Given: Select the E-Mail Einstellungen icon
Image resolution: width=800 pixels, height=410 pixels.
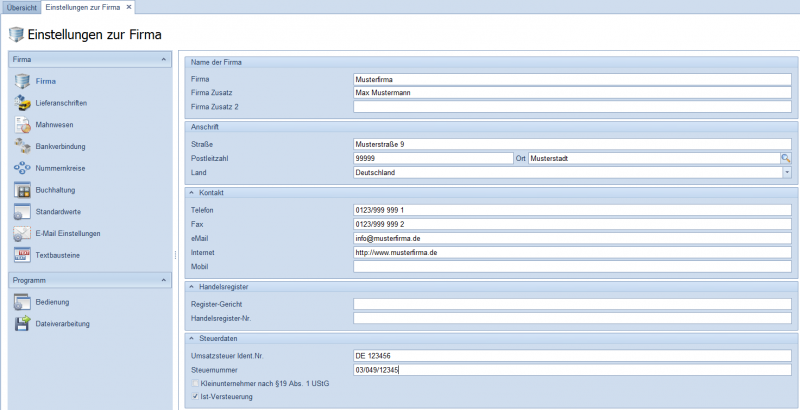Looking at the screenshot, I should [23, 234].
